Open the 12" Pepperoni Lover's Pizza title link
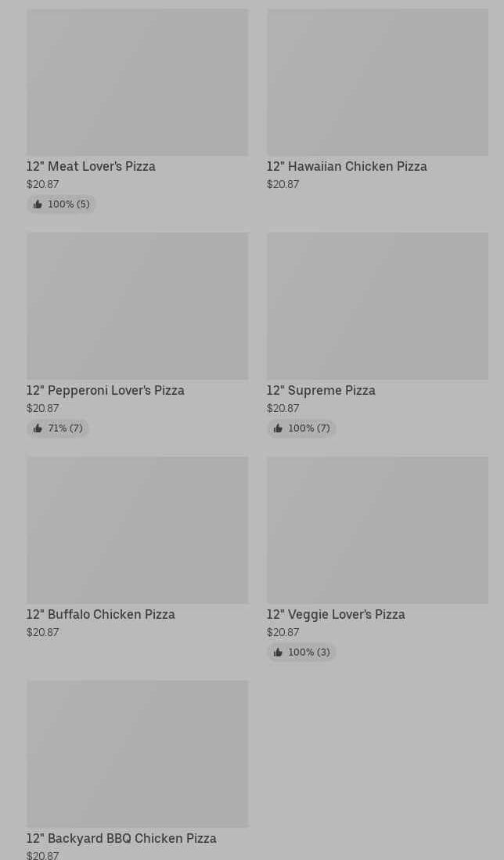 tap(106, 390)
